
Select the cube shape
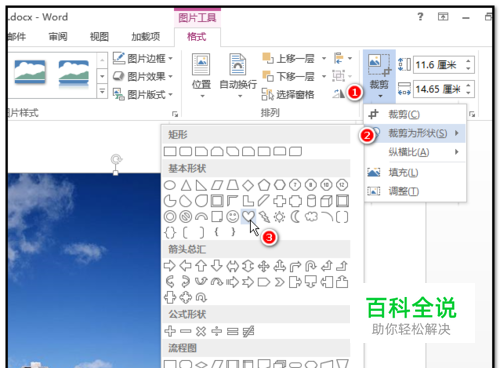pyautogui.click(x=326, y=201)
